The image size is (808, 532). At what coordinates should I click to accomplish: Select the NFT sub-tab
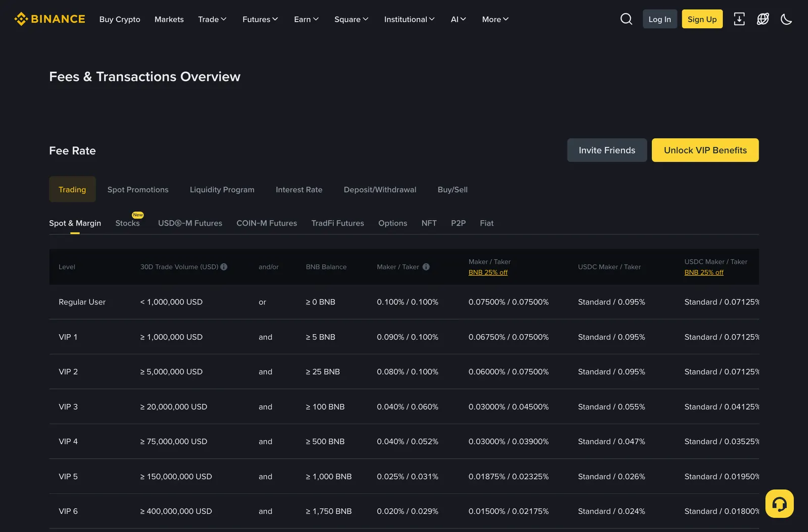(x=429, y=223)
